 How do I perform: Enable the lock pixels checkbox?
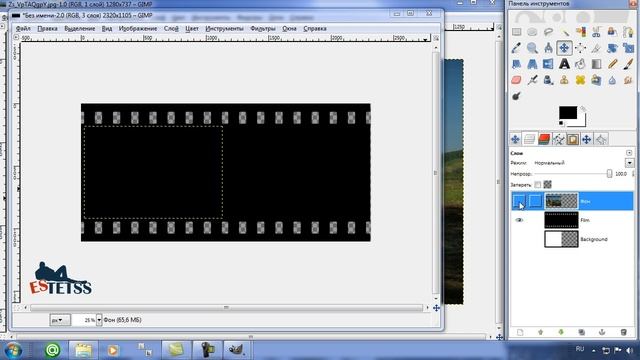[x=538, y=185]
